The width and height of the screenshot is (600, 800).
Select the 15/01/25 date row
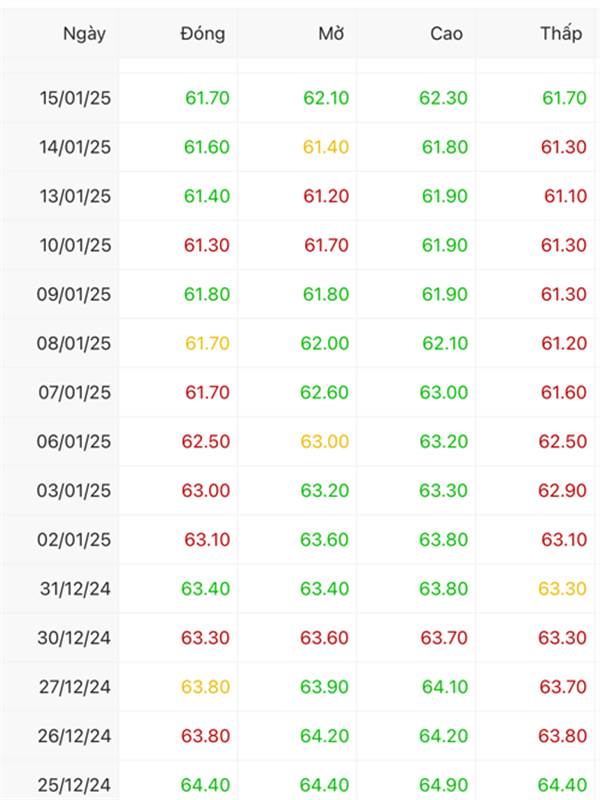tap(75, 98)
